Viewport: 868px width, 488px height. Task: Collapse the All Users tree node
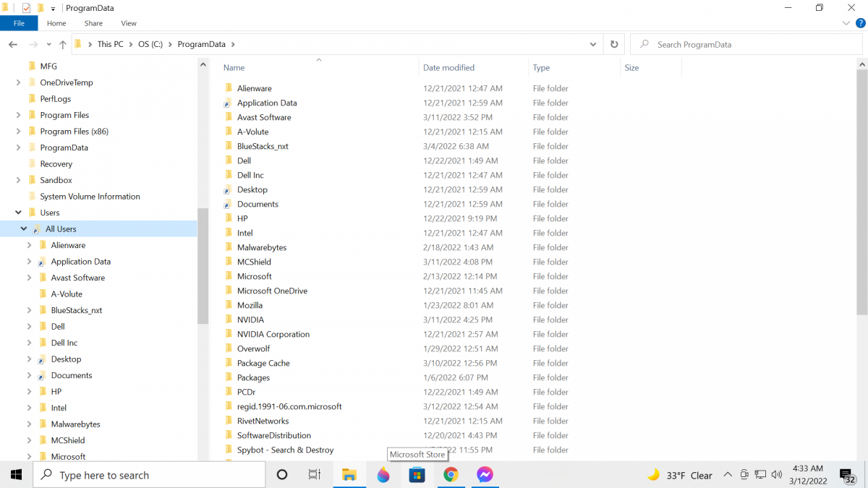click(24, 228)
